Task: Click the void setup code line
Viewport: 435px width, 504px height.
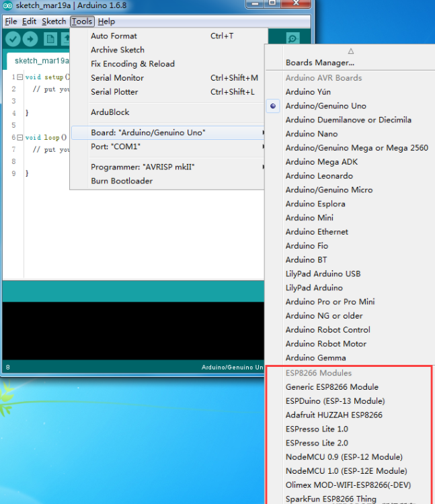Action: click(x=47, y=77)
